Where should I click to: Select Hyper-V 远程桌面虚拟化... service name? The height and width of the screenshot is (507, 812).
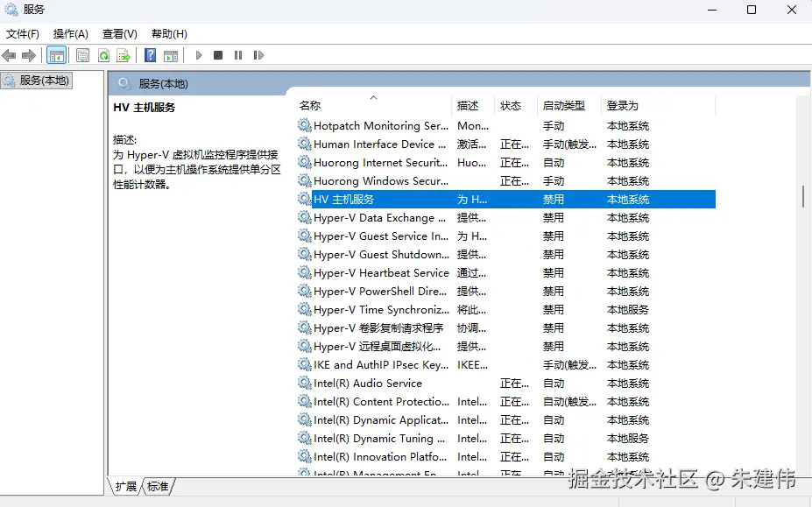coord(377,347)
